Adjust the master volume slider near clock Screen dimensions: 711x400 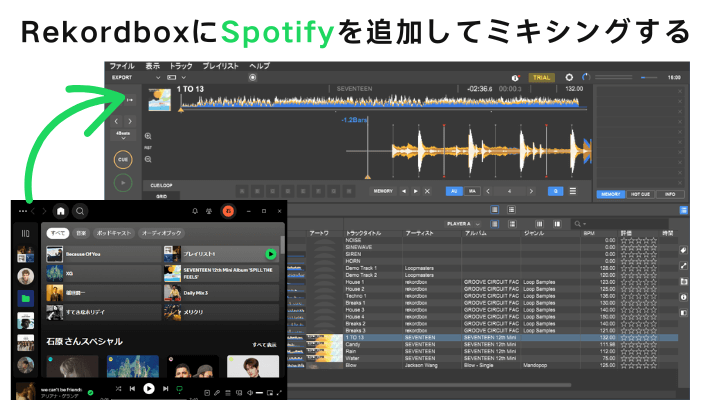pos(649,78)
